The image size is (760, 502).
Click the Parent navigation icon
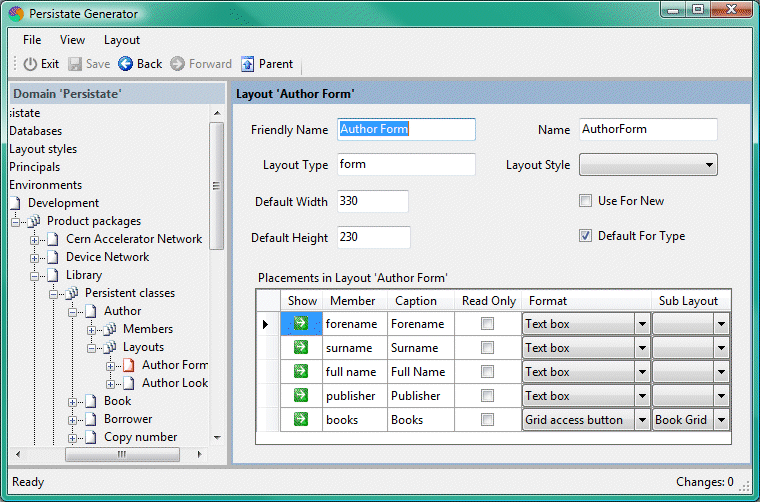248,64
